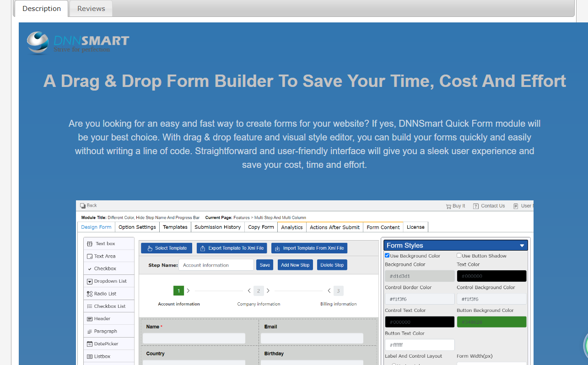Screen dimensions: 588x365
Task: Click the Form Width input field
Action: (x=491, y=363)
